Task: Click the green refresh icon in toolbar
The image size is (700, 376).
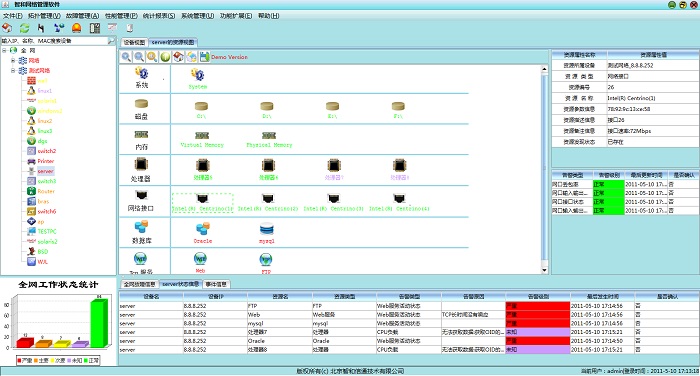Action: [x=25, y=28]
